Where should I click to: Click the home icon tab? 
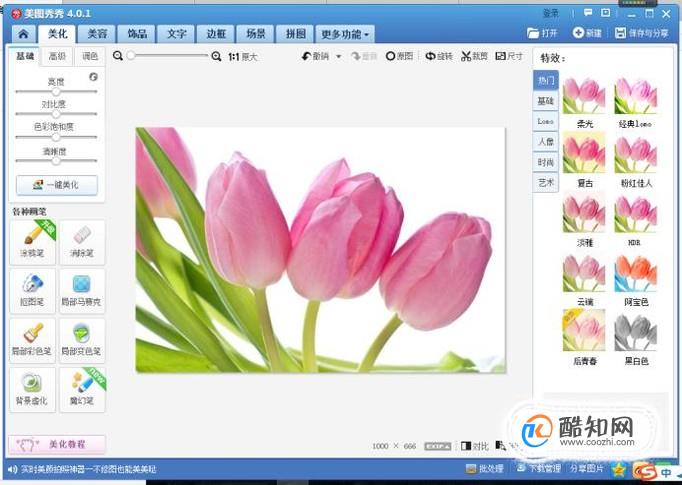(23, 34)
